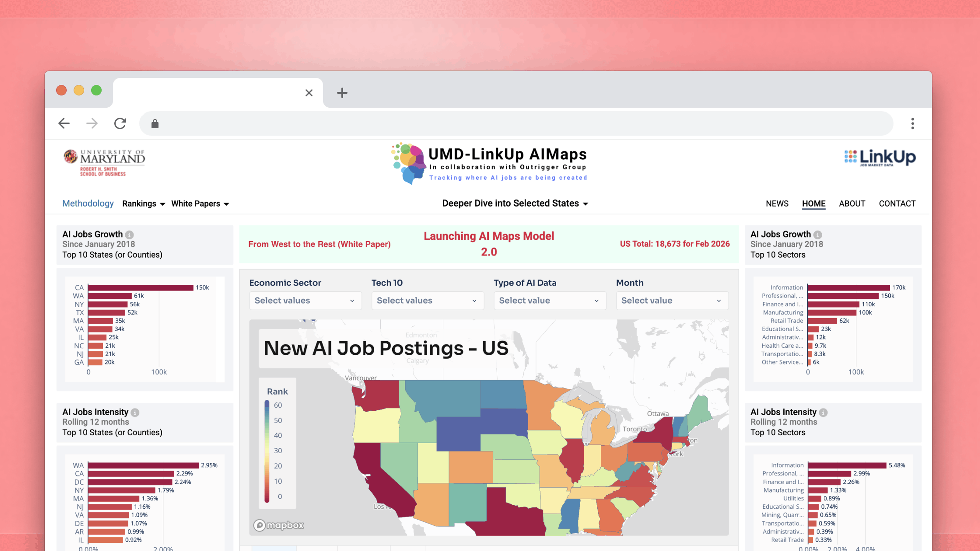
Task: Click the Manufacturing bar in Sectors Growth chart
Action: coord(832,312)
